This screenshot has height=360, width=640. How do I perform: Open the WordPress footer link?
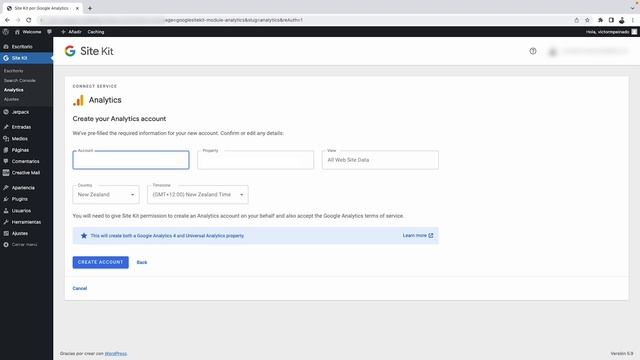click(116, 353)
